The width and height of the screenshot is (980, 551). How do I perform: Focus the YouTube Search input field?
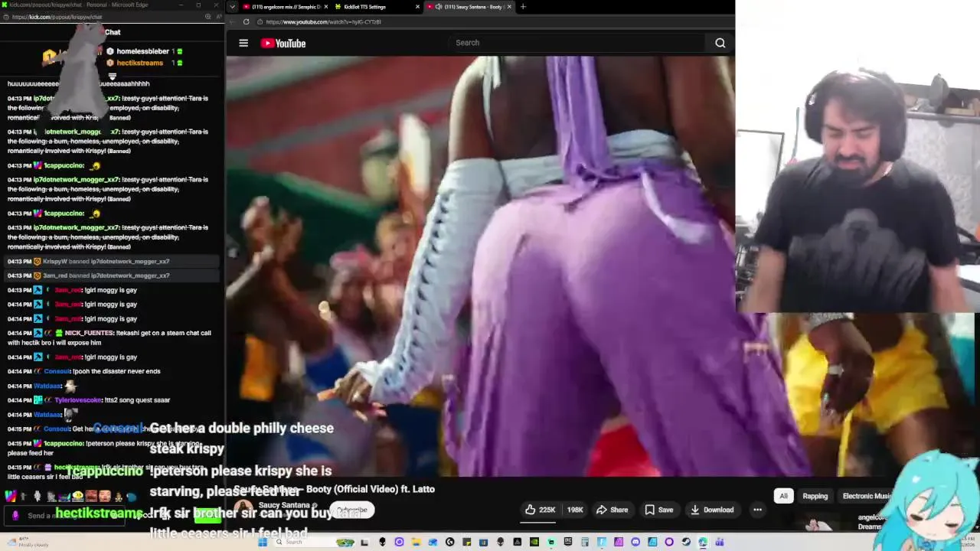(578, 43)
